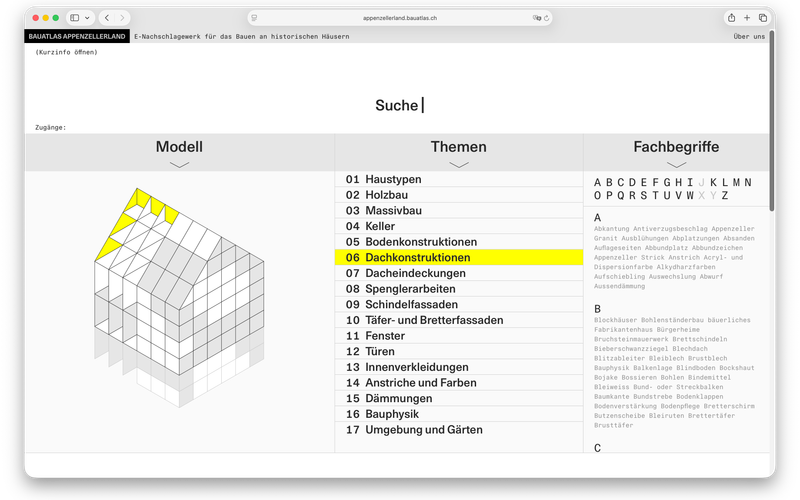The height and width of the screenshot is (500, 800).
Task: Click the BAUATLAS APPENZELLERLAND logo
Action: click(x=77, y=36)
